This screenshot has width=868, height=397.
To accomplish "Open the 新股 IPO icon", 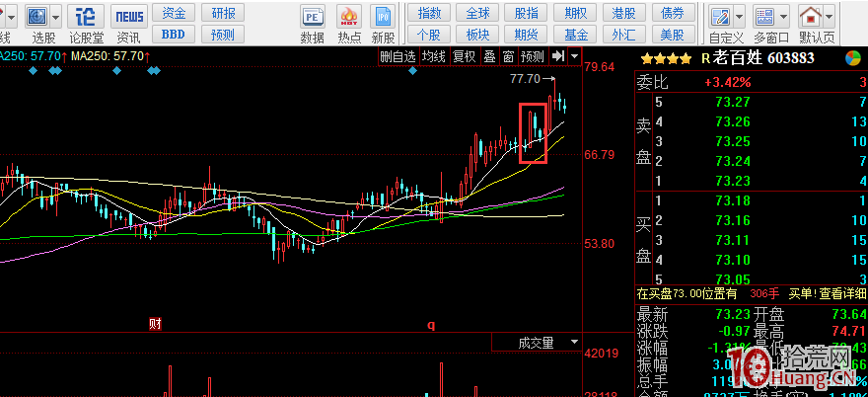I will [383, 17].
